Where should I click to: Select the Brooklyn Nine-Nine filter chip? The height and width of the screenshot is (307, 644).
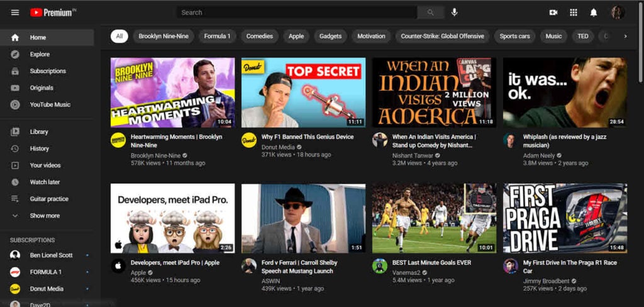click(164, 36)
